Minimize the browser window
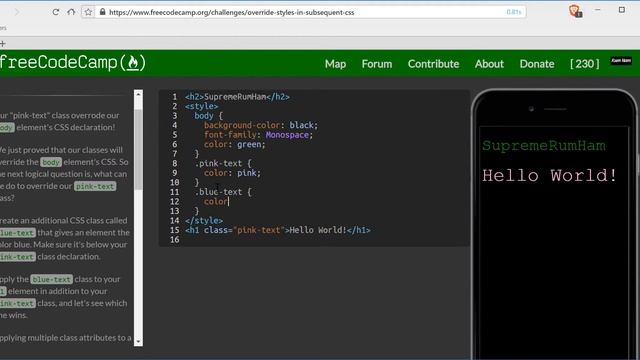 point(598,10)
